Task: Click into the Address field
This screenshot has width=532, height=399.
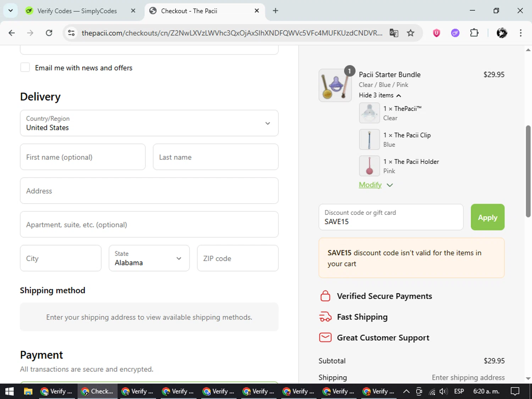Action: click(149, 191)
